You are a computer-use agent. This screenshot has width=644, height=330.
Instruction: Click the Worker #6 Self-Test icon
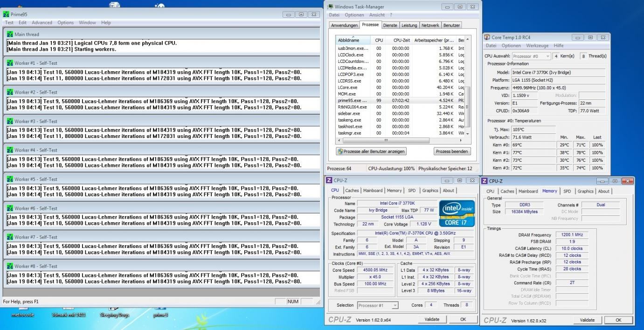click(x=10, y=208)
